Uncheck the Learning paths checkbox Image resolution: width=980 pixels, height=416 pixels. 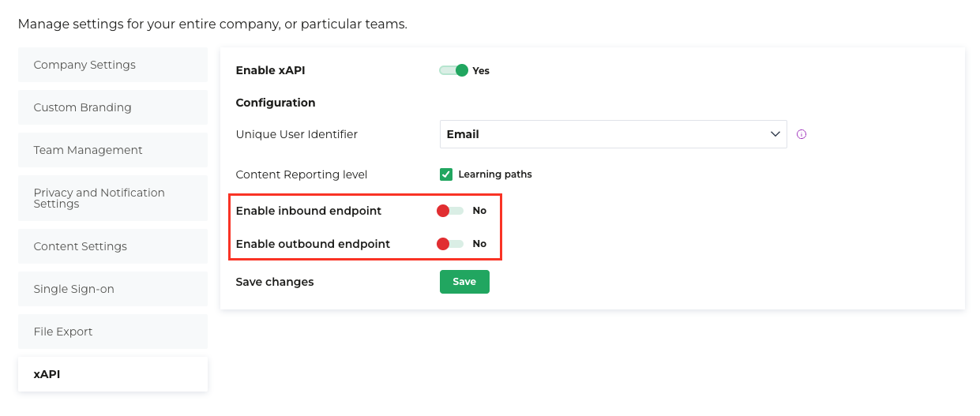(x=446, y=174)
